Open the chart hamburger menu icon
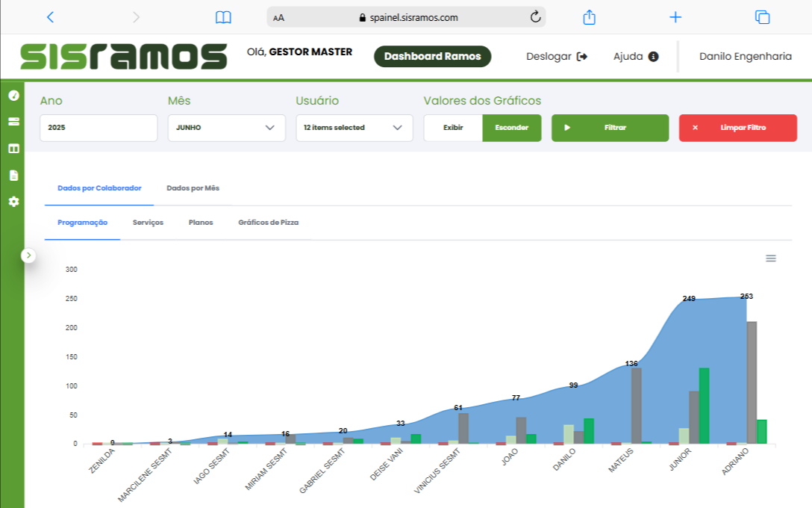The height and width of the screenshot is (508, 812). coord(771,258)
